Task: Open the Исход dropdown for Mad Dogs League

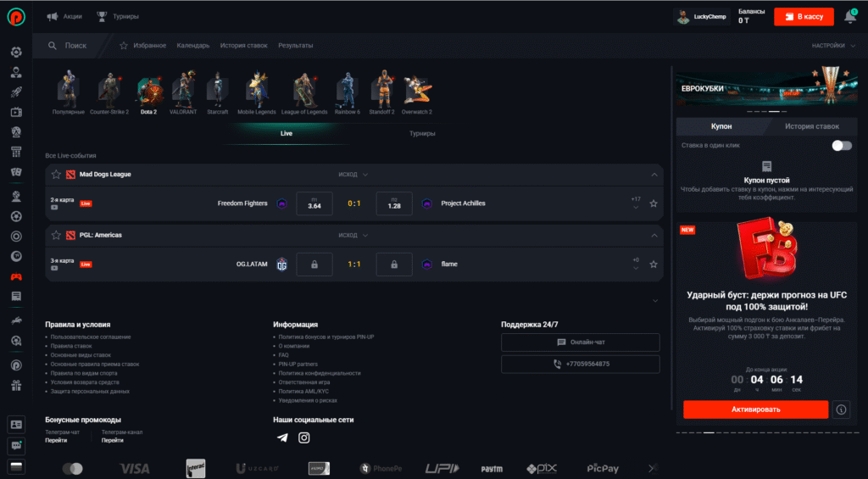Action: click(353, 175)
